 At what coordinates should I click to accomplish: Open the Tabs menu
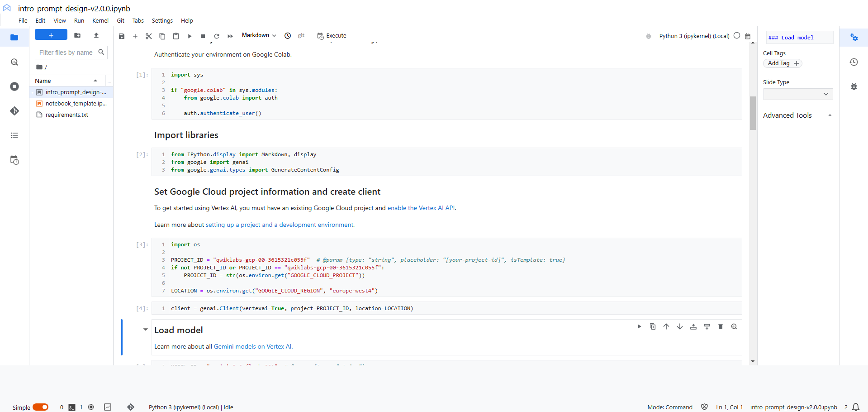pyautogui.click(x=138, y=21)
